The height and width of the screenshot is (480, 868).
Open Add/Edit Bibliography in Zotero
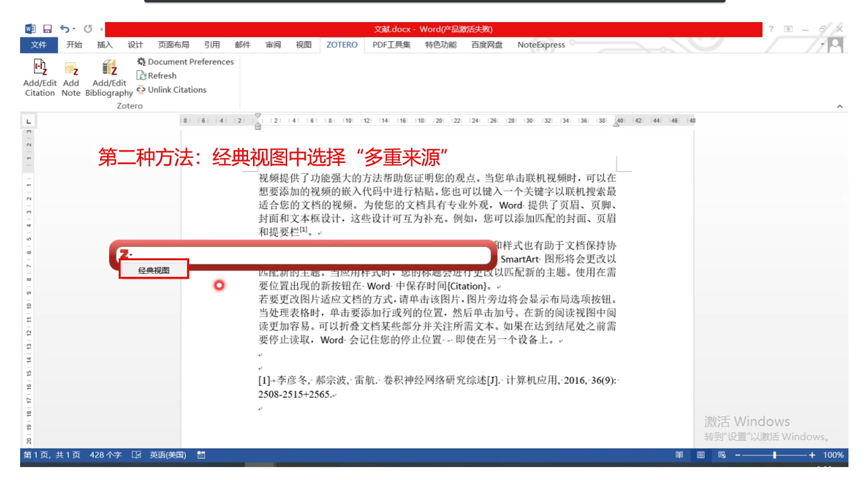(x=109, y=77)
